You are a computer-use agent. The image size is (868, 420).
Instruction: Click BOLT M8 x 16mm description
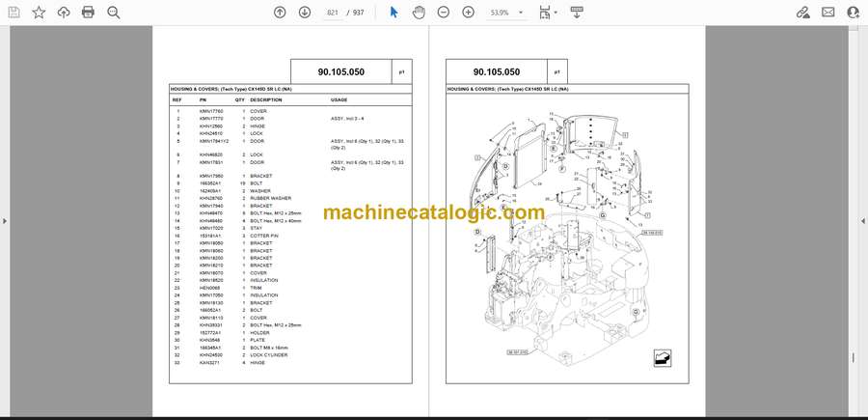(x=269, y=348)
